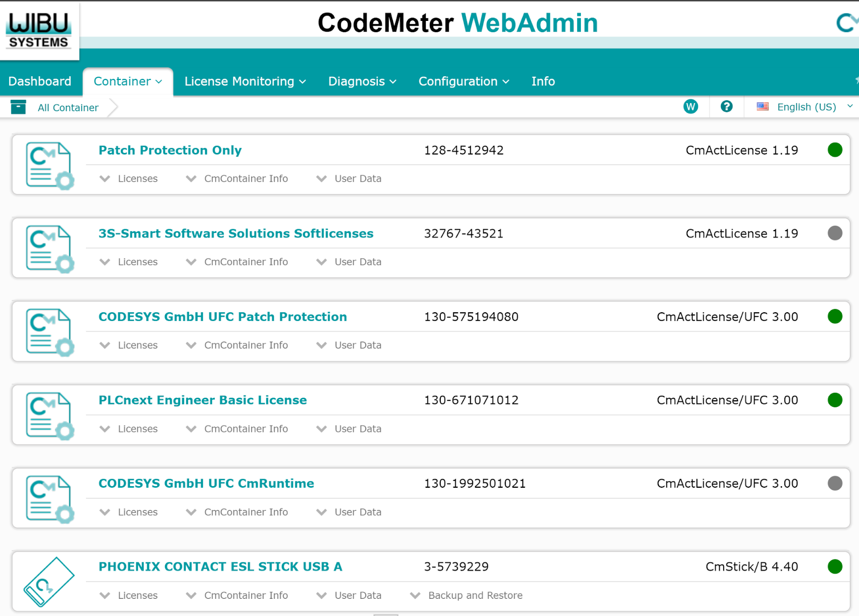Click the CmStick/B 4.40 type text
The image size is (859, 616).
coord(752,567)
